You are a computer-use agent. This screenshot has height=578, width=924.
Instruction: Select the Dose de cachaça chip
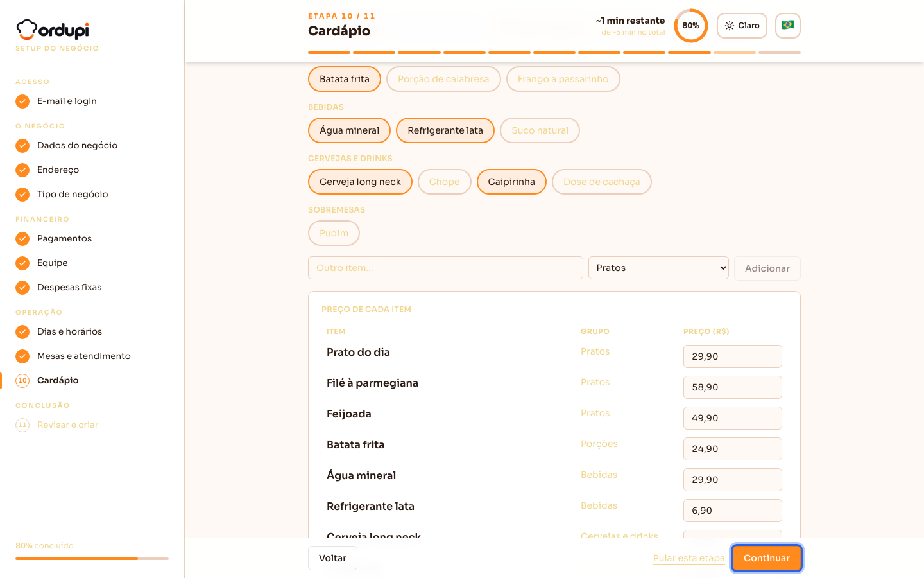point(602,182)
